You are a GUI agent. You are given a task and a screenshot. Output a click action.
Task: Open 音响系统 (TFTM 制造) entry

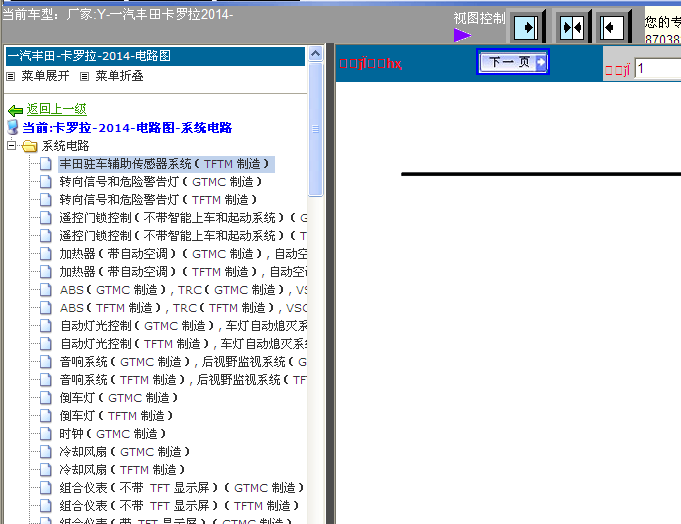tap(183, 380)
